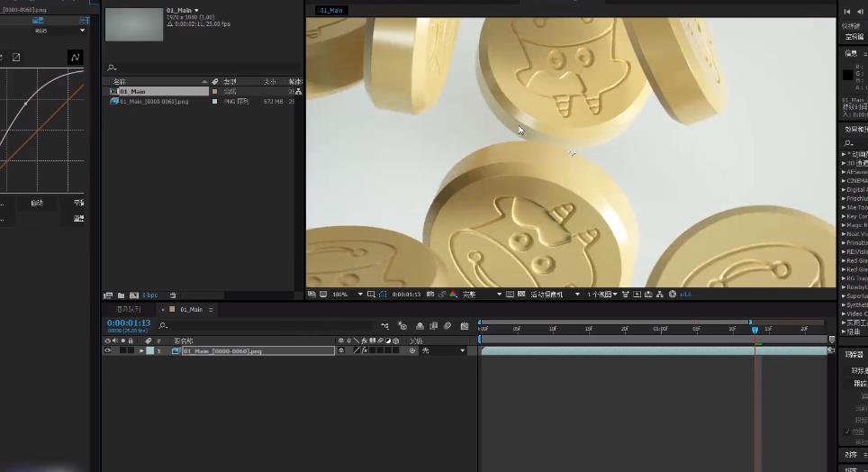Delete selected project item with trash icon
The height and width of the screenshot is (472, 868).
click(173, 295)
